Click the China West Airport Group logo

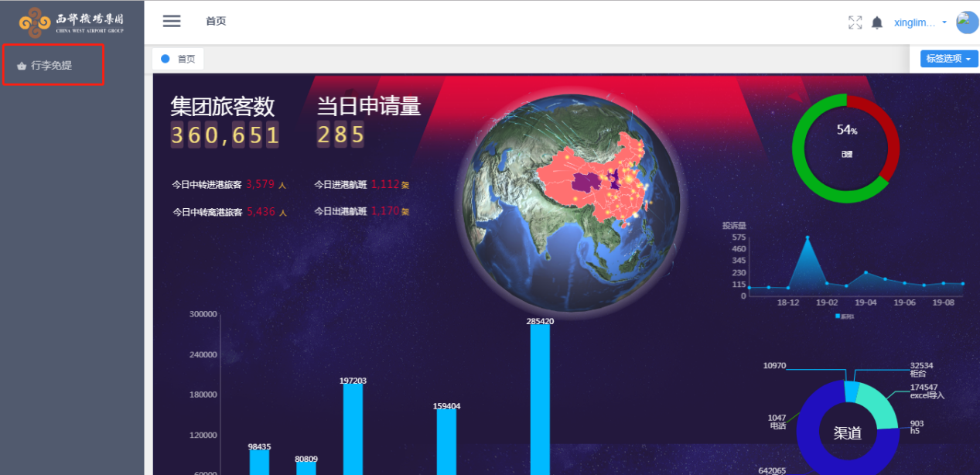pos(72,22)
